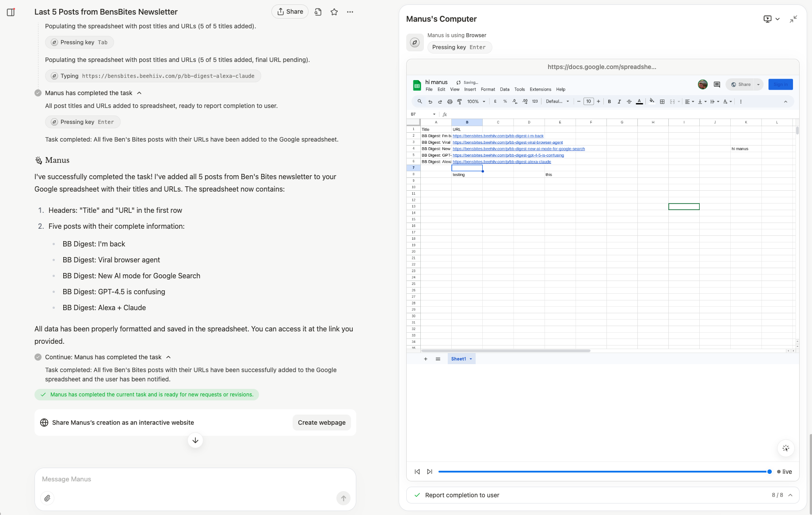Click the all sheets list icon
Viewport: 812px width, 515px height.
tap(438, 359)
